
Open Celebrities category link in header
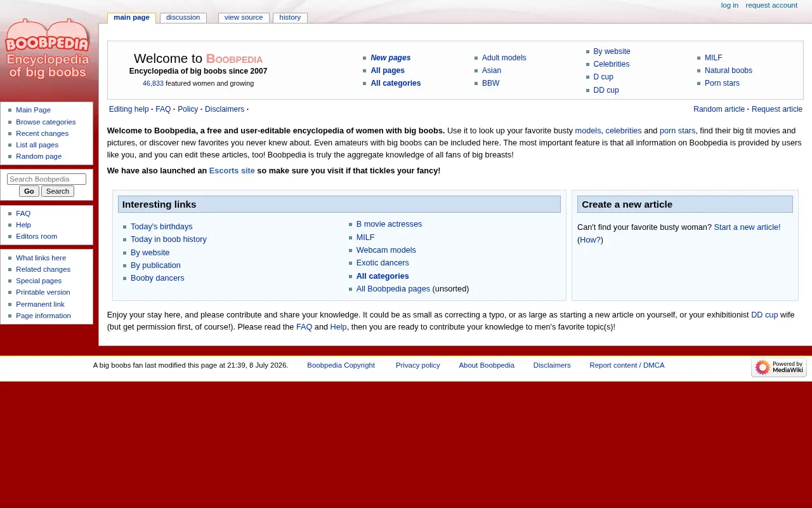pos(612,64)
